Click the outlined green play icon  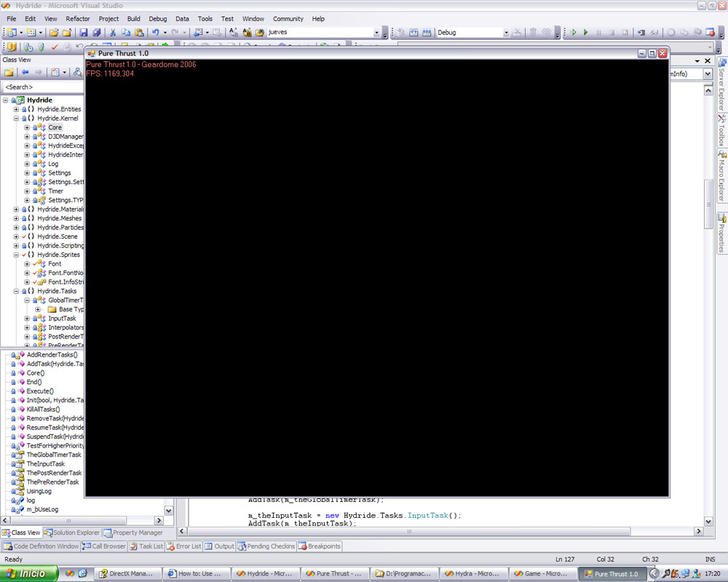[574, 32]
